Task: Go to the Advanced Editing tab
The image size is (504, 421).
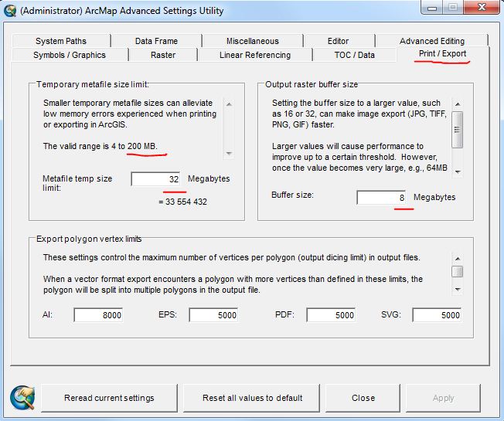Action: (432, 41)
